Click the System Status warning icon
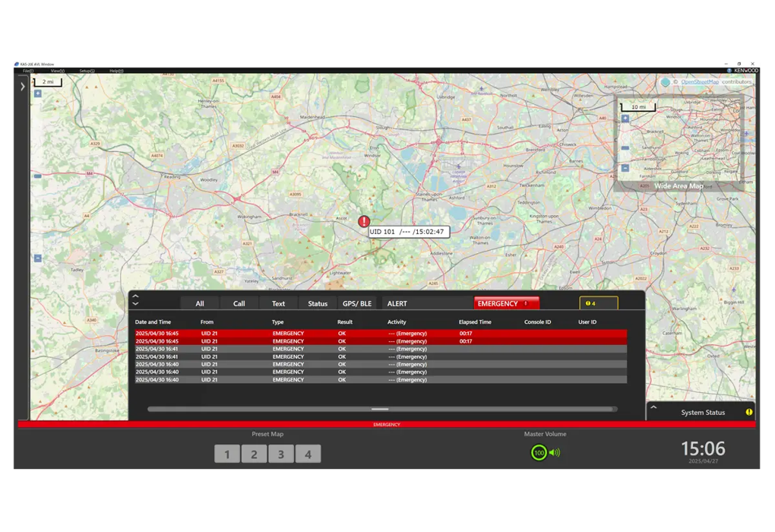This screenshot has width=775, height=532. click(x=748, y=413)
